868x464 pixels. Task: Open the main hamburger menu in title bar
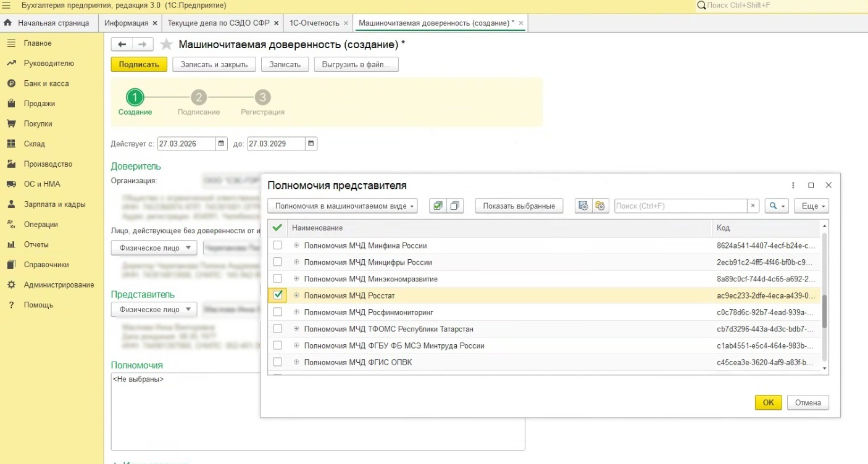pyautogui.click(x=8, y=6)
